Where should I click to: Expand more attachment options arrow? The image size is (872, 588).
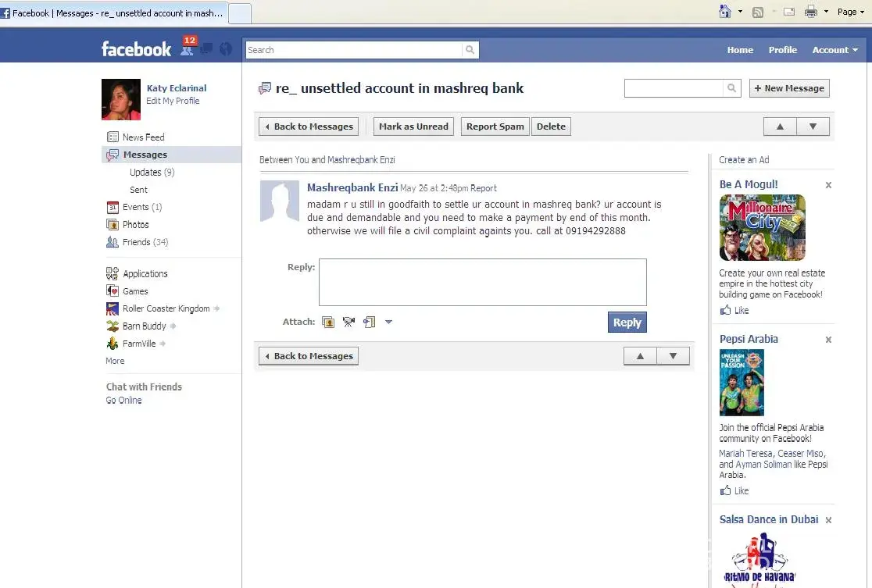point(389,322)
